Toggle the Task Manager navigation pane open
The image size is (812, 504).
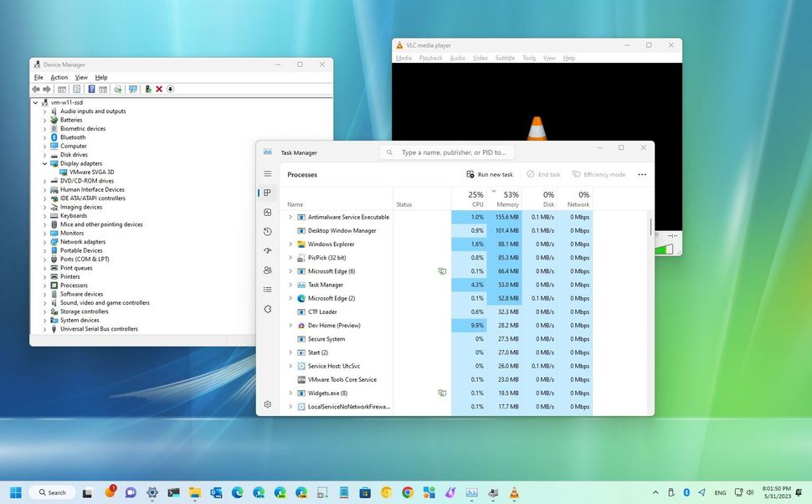[x=268, y=173]
